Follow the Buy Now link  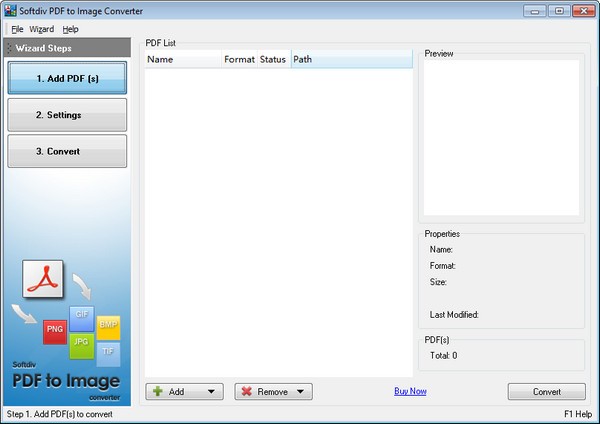(x=410, y=391)
